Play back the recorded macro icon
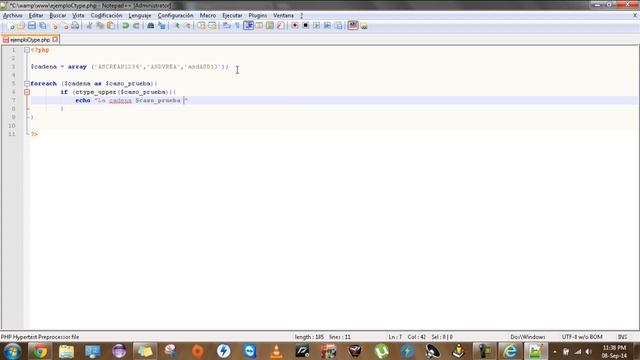Image resolution: width=640 pixels, height=360 pixels. [x=316, y=26]
